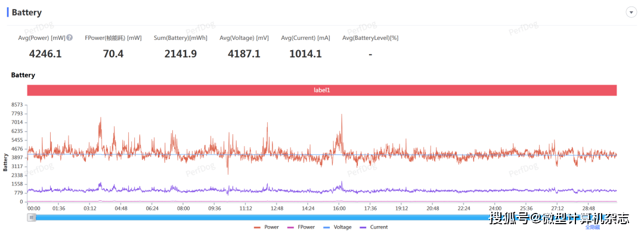Viewport: 644px width, 232px height.
Task: Click the 全隐藏 hide-all link
Action: pyautogui.click(x=593, y=227)
